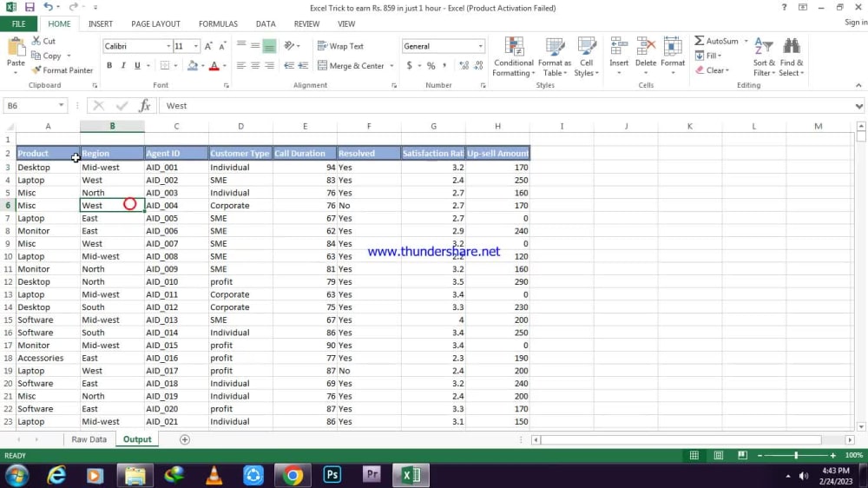The width and height of the screenshot is (868, 488).
Task: Open the font size dropdown
Action: click(x=195, y=47)
